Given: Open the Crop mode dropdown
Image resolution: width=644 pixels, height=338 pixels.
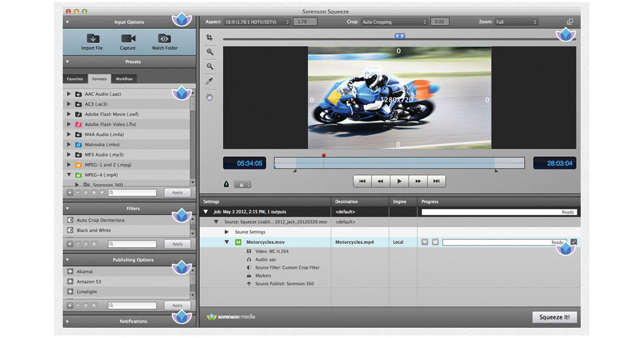Looking at the screenshot, I should click(x=395, y=22).
